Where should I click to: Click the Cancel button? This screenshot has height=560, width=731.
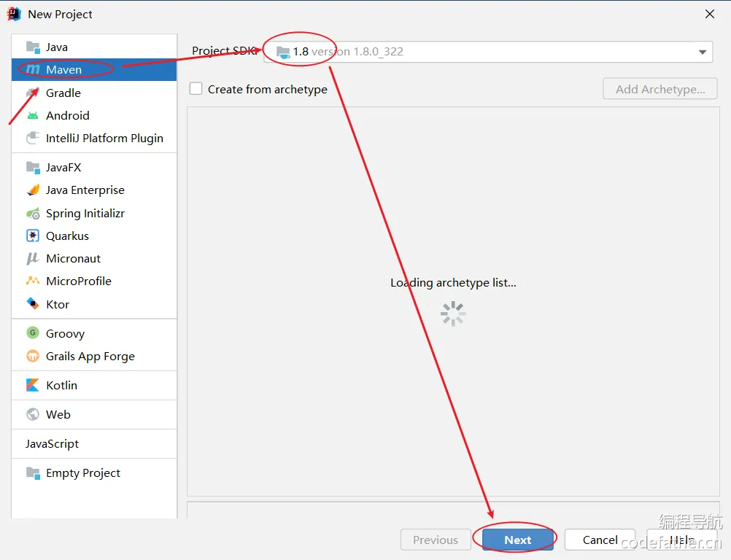tap(600, 540)
